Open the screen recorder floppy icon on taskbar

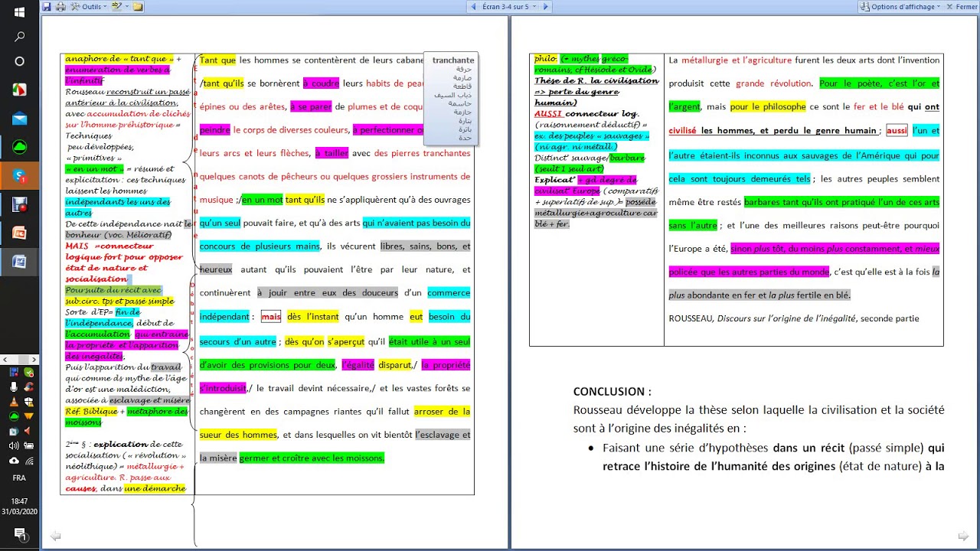click(x=19, y=204)
